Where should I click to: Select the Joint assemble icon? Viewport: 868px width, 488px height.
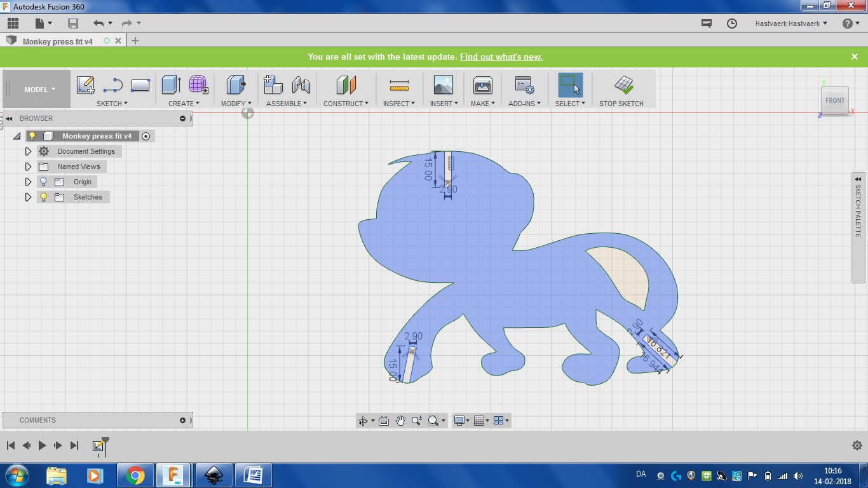(x=301, y=85)
